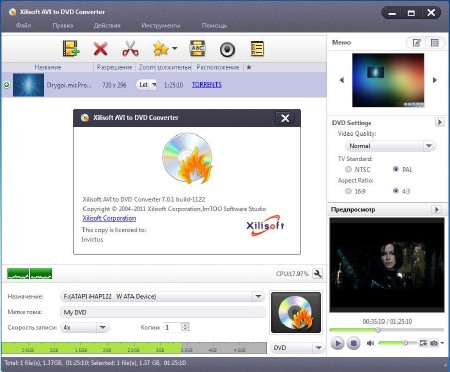Click the edit menu template pencil icon

coord(417,43)
